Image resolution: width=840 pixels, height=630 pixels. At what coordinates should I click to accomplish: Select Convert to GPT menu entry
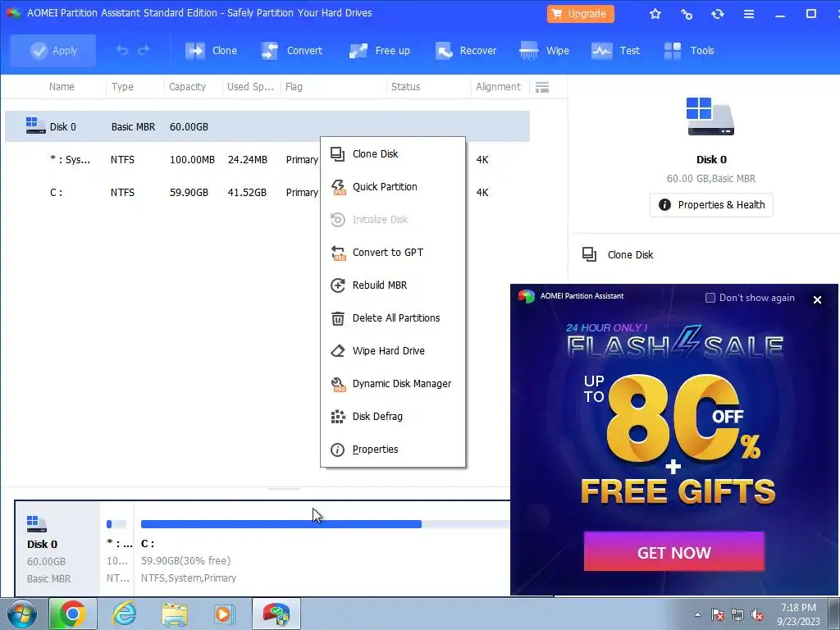point(393,253)
